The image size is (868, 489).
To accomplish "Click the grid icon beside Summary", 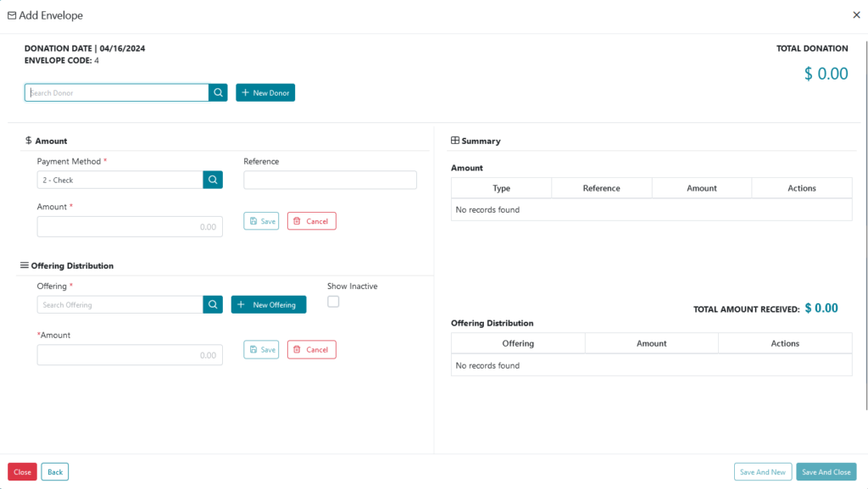I will (455, 140).
